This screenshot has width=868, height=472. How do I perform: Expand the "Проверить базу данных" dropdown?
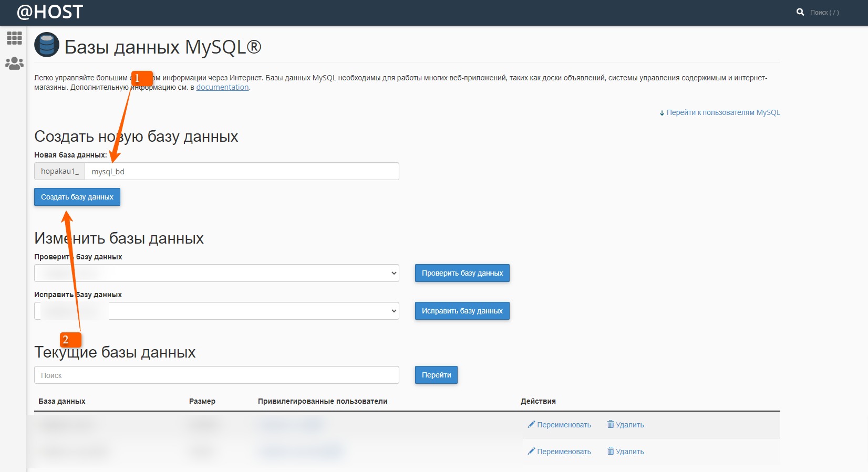coord(216,273)
